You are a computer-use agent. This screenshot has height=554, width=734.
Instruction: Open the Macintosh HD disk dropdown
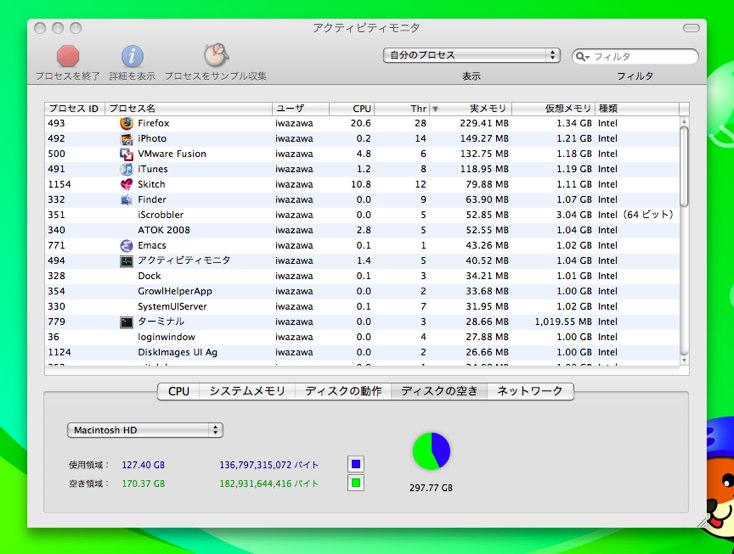pyautogui.click(x=145, y=430)
